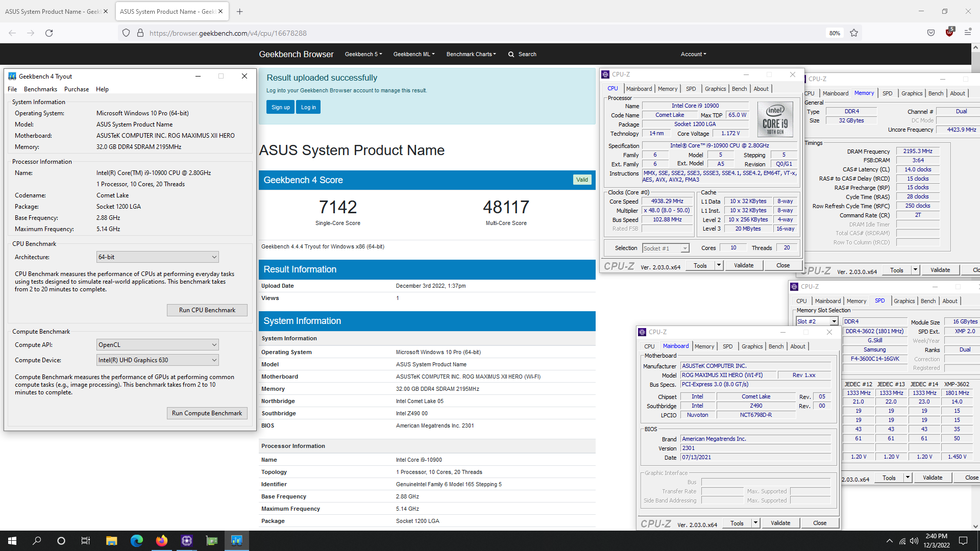Open the notification center icon
The width and height of the screenshot is (980, 551).
coord(963,541)
